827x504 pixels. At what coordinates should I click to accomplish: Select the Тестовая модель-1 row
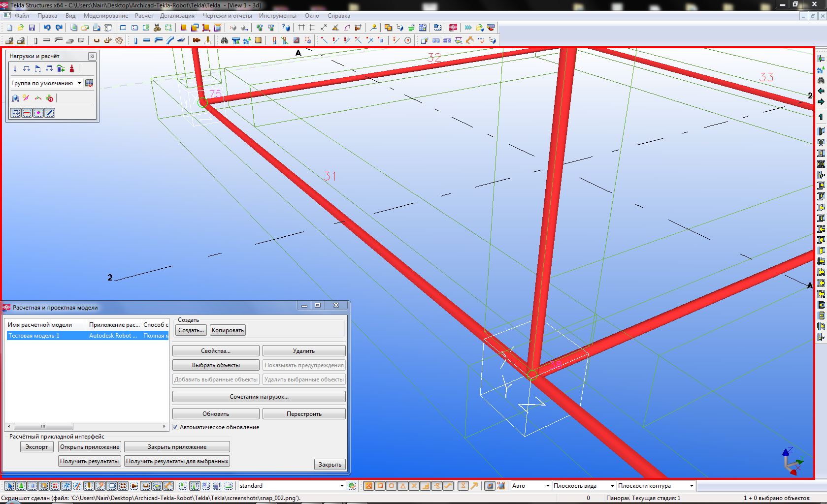pyautogui.click(x=34, y=336)
